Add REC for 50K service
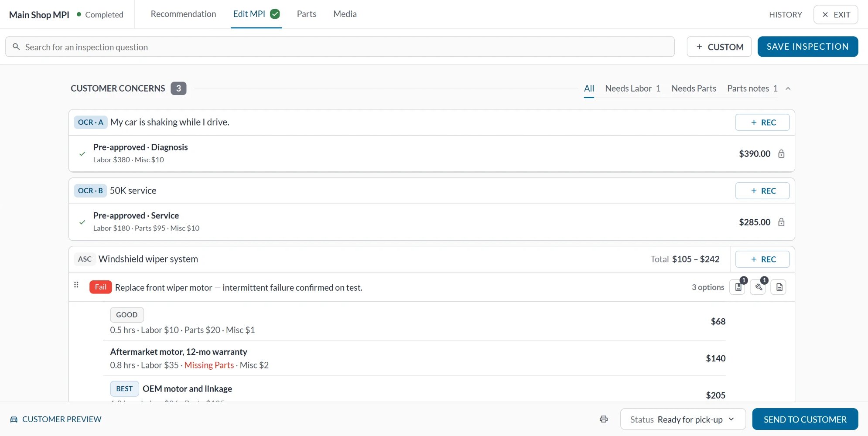 (x=762, y=191)
